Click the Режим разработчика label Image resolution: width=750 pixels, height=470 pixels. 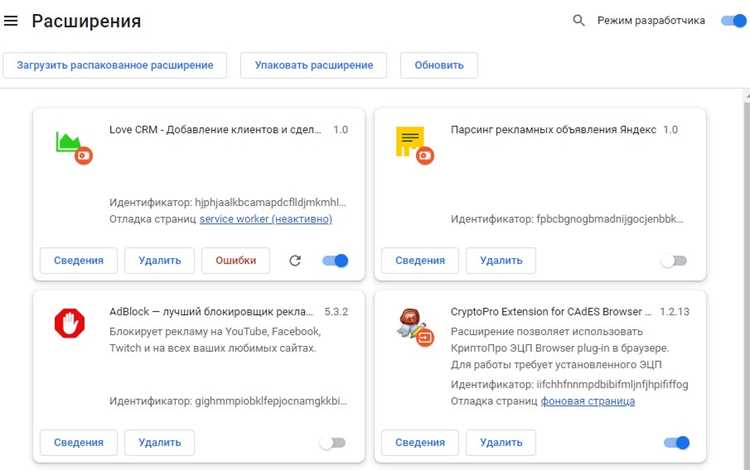click(x=651, y=21)
